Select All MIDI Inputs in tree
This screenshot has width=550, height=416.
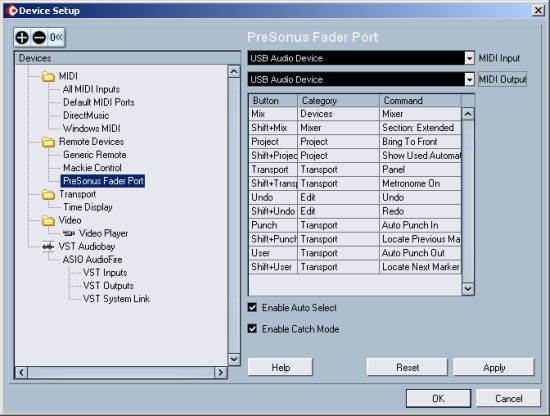coord(91,89)
